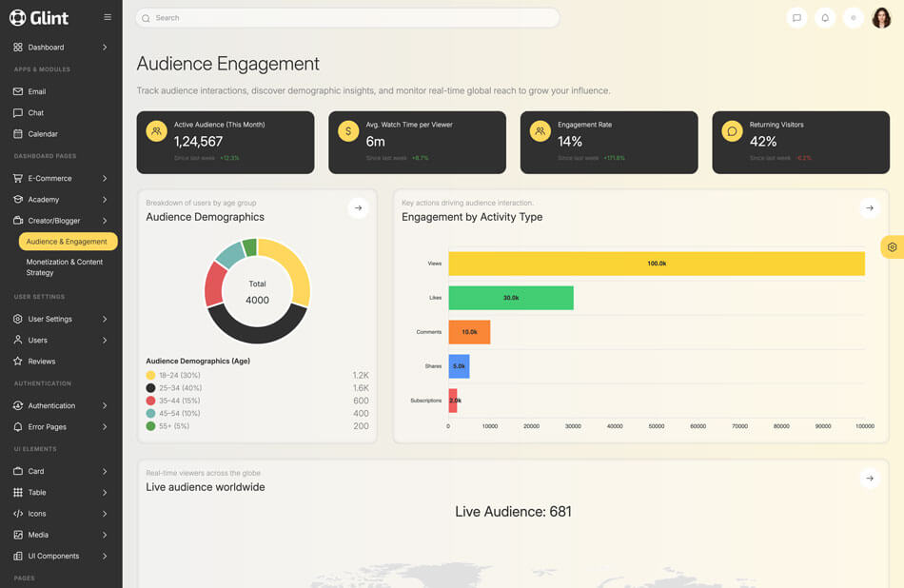Image resolution: width=904 pixels, height=588 pixels.
Task: Click the dollar icon on Watch Time card
Action: (x=348, y=131)
